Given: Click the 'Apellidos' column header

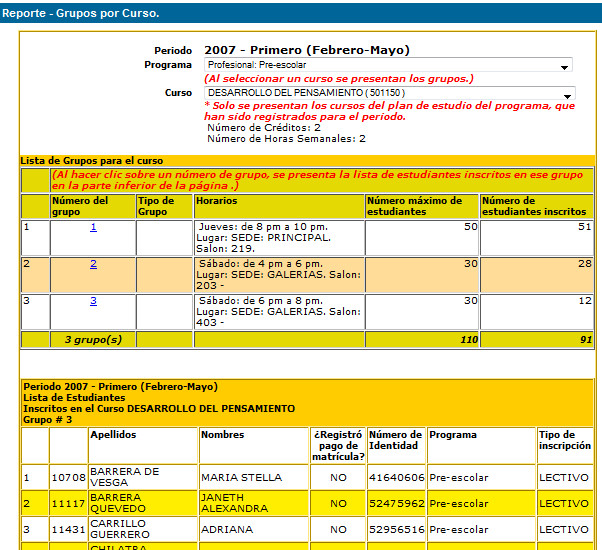Looking at the screenshot, I should [x=143, y=445].
